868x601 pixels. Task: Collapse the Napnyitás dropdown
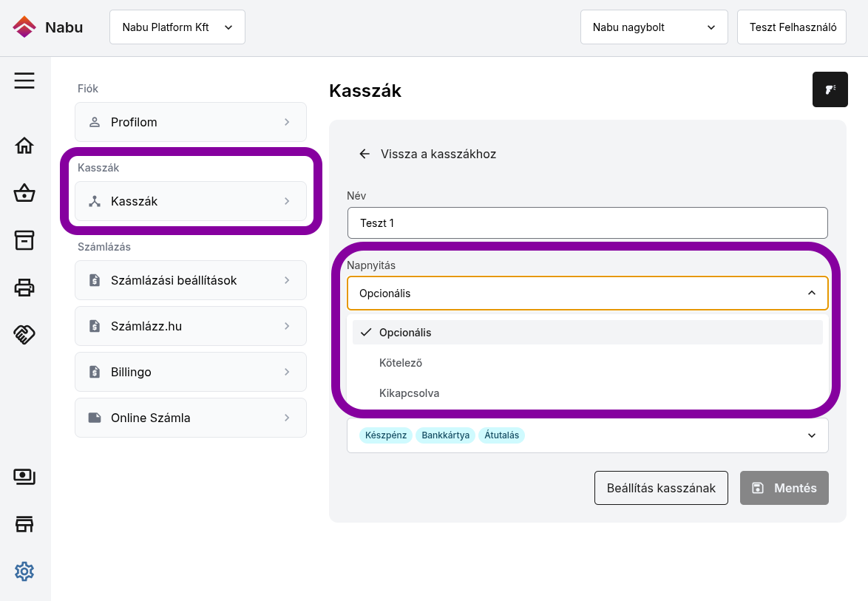(x=812, y=293)
